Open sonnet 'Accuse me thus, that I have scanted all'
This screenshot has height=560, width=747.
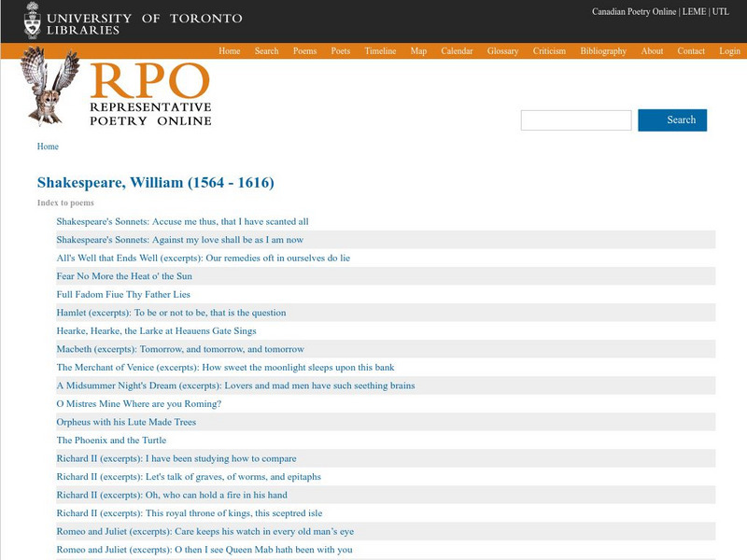(182, 221)
